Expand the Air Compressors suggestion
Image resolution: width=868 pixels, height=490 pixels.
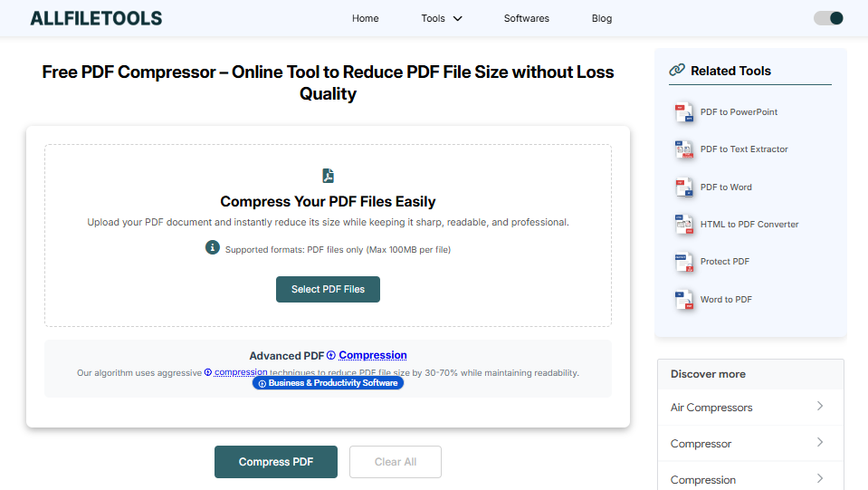click(x=819, y=407)
